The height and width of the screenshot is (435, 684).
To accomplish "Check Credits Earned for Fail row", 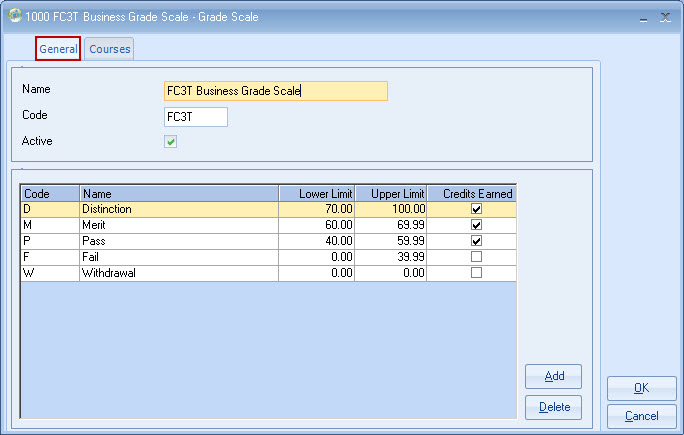I will [x=476, y=257].
